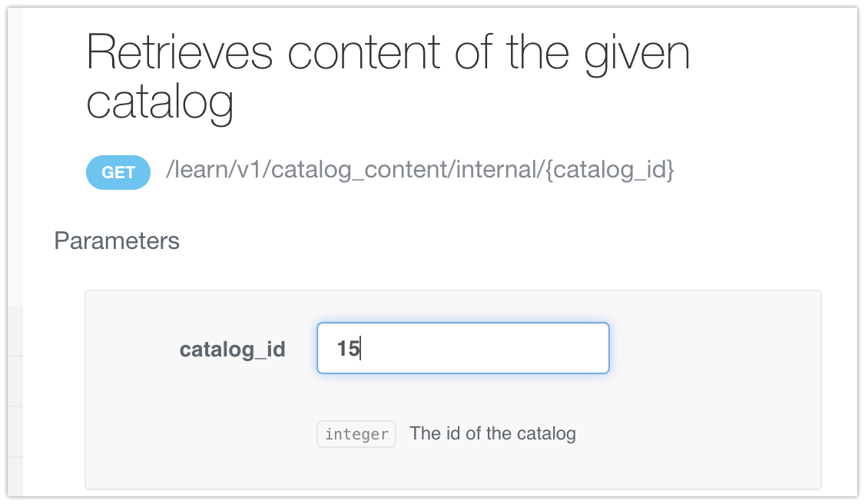
Task: Click the word 'Retrieves' in the title
Action: pos(178,54)
